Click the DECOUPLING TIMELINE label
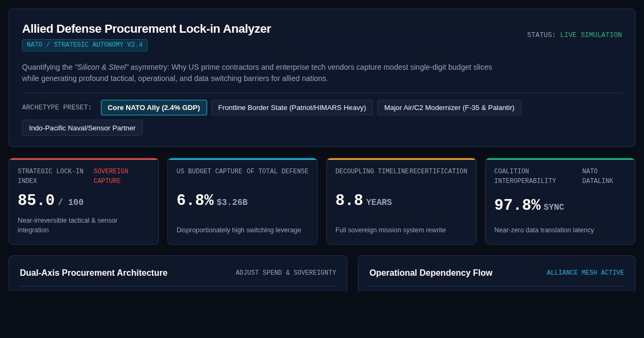 coord(372,172)
